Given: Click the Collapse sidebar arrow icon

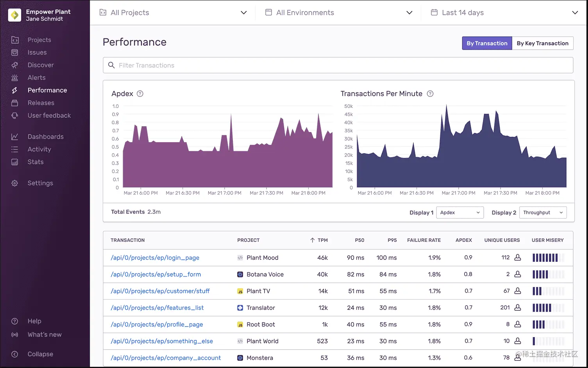Looking at the screenshot, I should pyautogui.click(x=15, y=354).
